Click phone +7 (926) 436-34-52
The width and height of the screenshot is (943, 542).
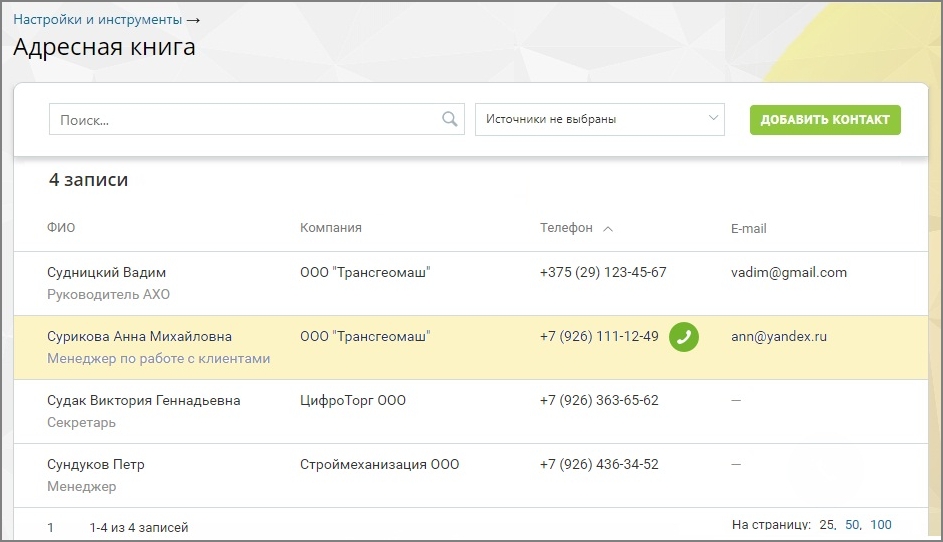click(599, 464)
